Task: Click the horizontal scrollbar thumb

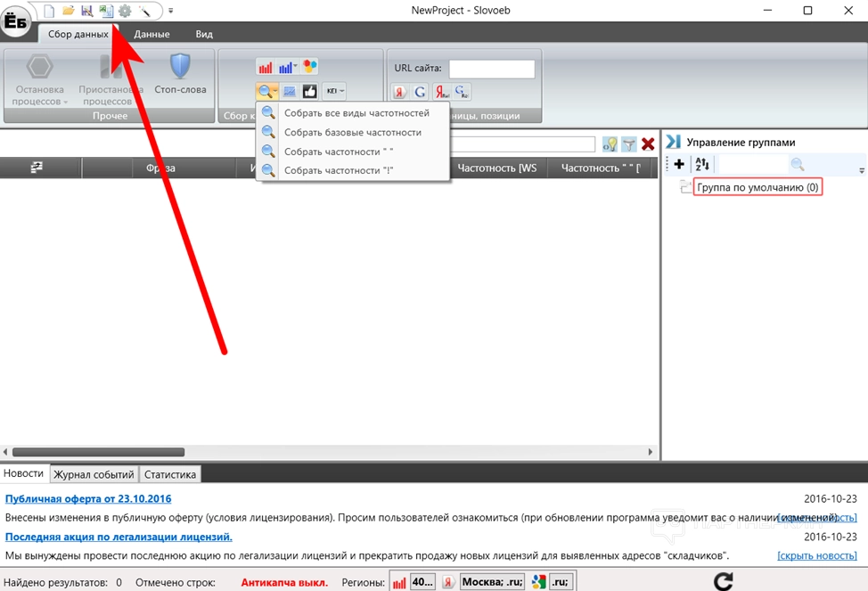Action: click(99, 452)
